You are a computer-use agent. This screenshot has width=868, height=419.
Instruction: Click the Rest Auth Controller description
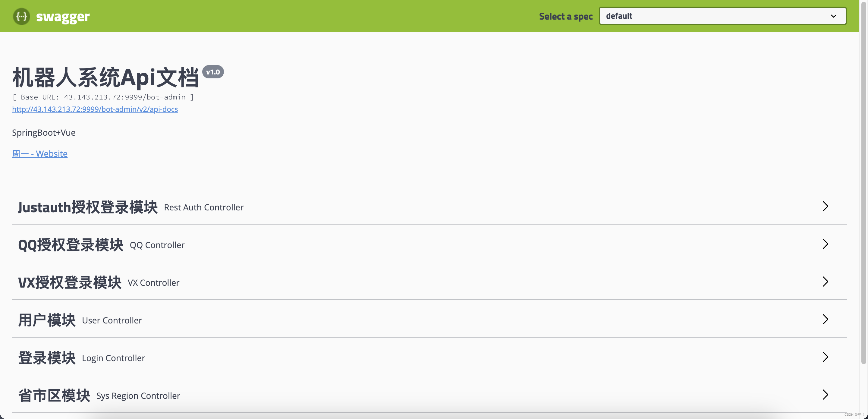coord(204,207)
